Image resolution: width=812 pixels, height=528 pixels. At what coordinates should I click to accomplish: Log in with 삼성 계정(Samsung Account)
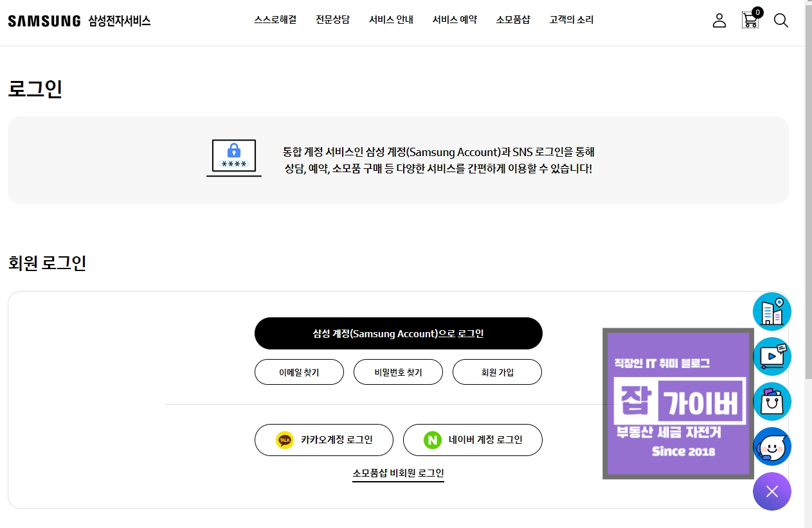point(399,333)
